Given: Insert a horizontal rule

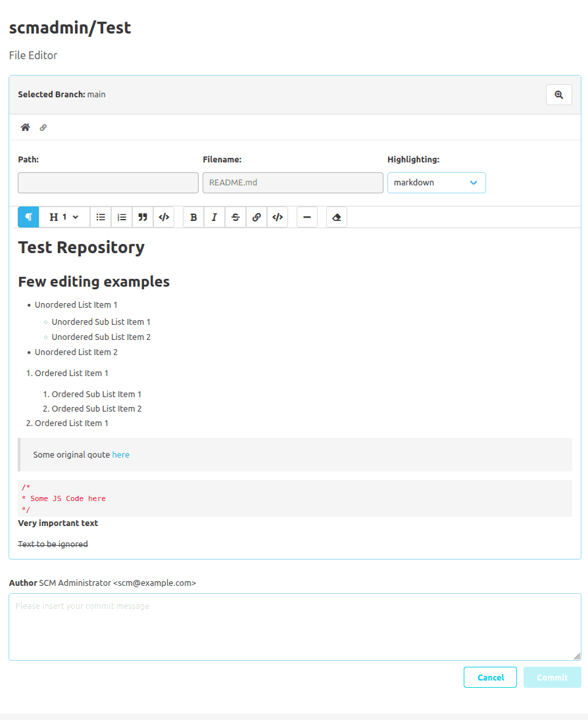Looking at the screenshot, I should pyautogui.click(x=307, y=217).
